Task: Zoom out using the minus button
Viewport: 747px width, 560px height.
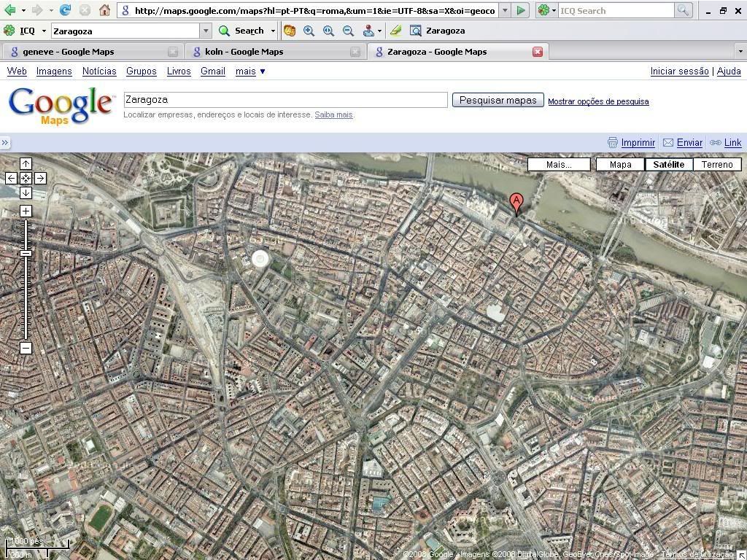Action: click(x=26, y=348)
